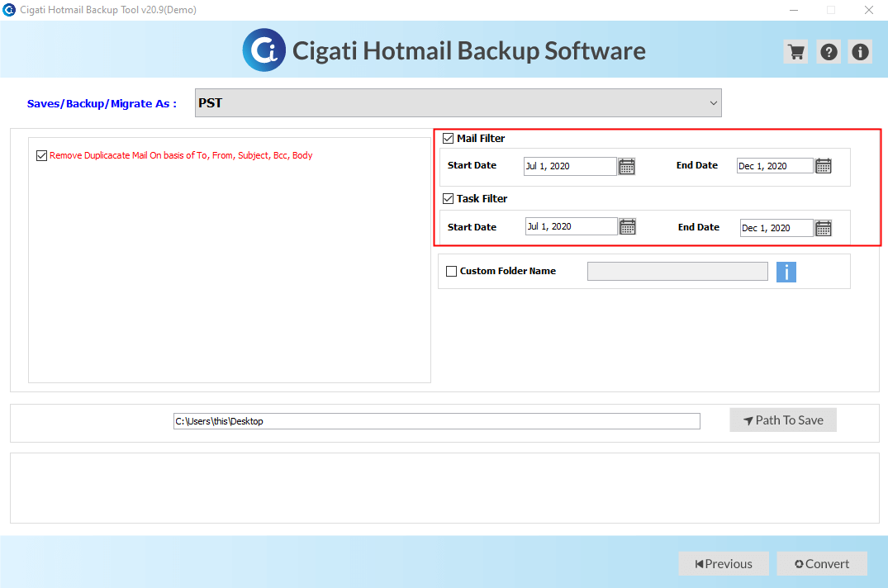Open the shopping cart purchase icon
The width and height of the screenshot is (888, 588).
point(796,52)
